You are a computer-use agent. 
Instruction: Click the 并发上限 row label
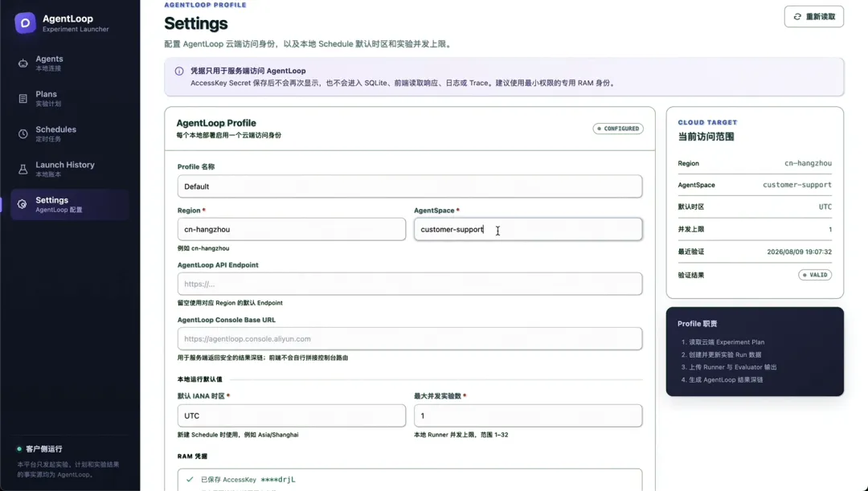point(691,229)
